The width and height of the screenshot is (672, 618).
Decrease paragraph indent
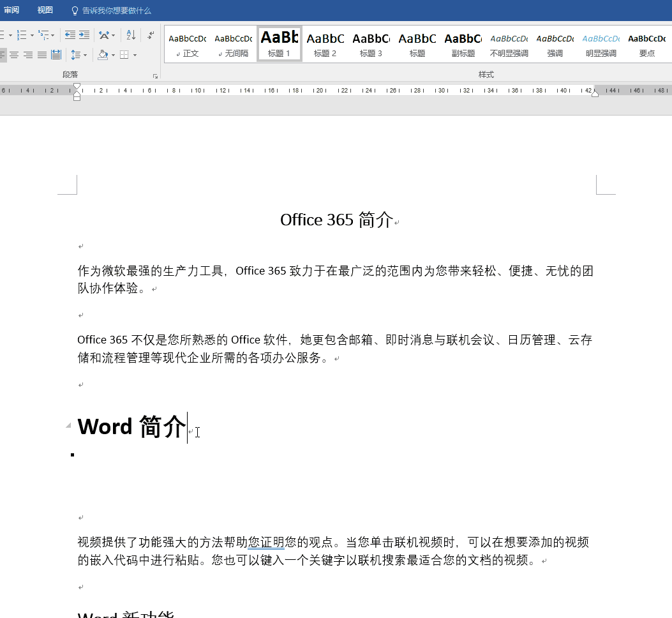(70, 35)
